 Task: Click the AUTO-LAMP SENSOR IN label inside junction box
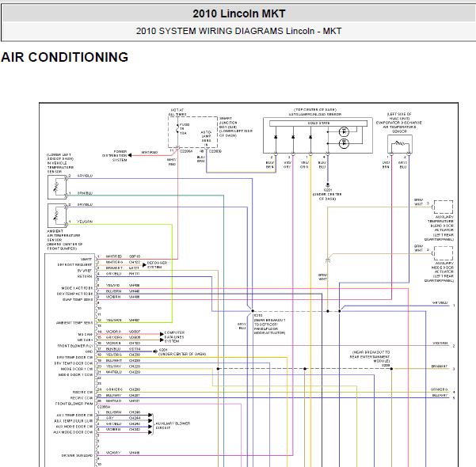point(207,138)
